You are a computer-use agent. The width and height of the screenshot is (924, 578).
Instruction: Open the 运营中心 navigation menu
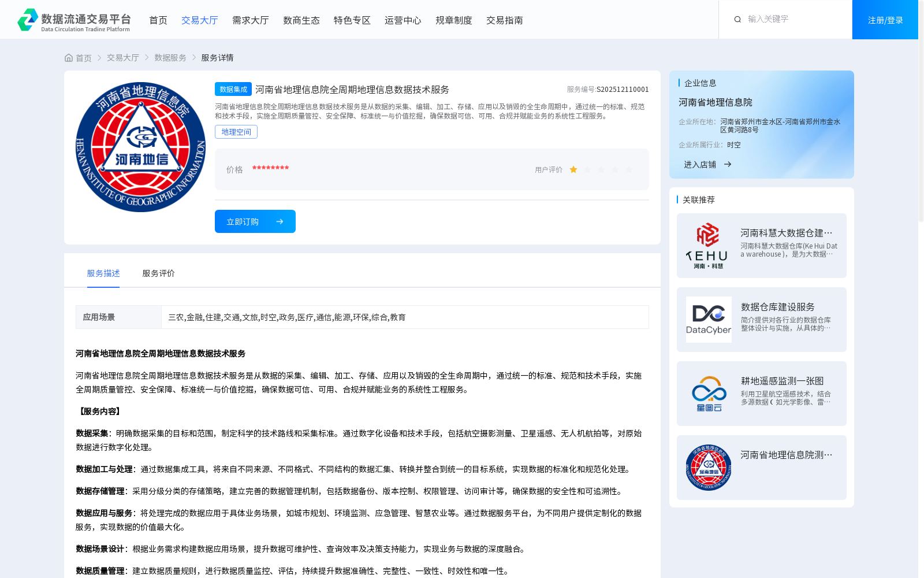pos(403,20)
